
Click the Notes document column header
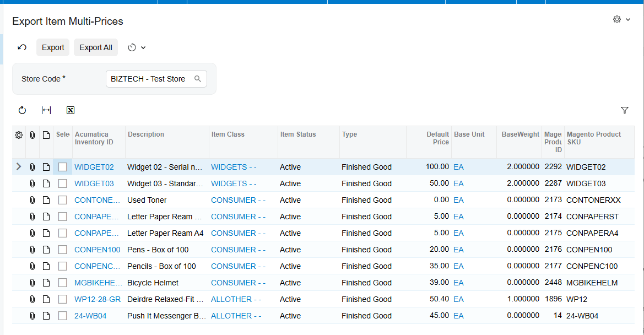(x=46, y=135)
